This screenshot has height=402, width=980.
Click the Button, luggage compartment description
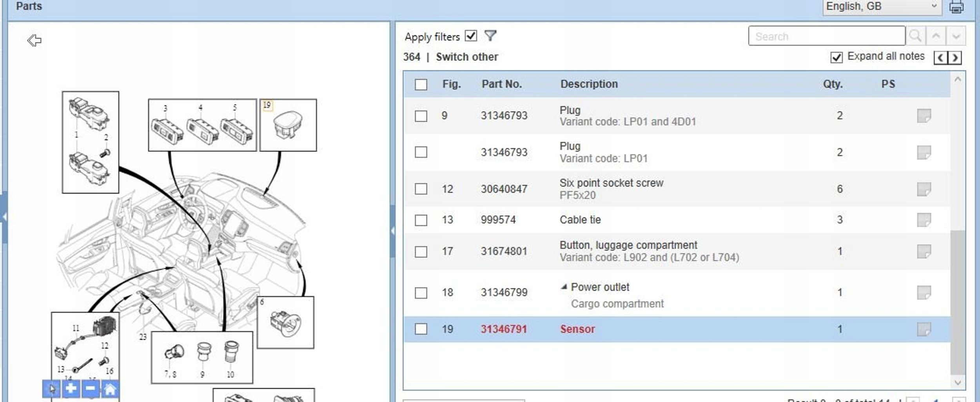628,245
